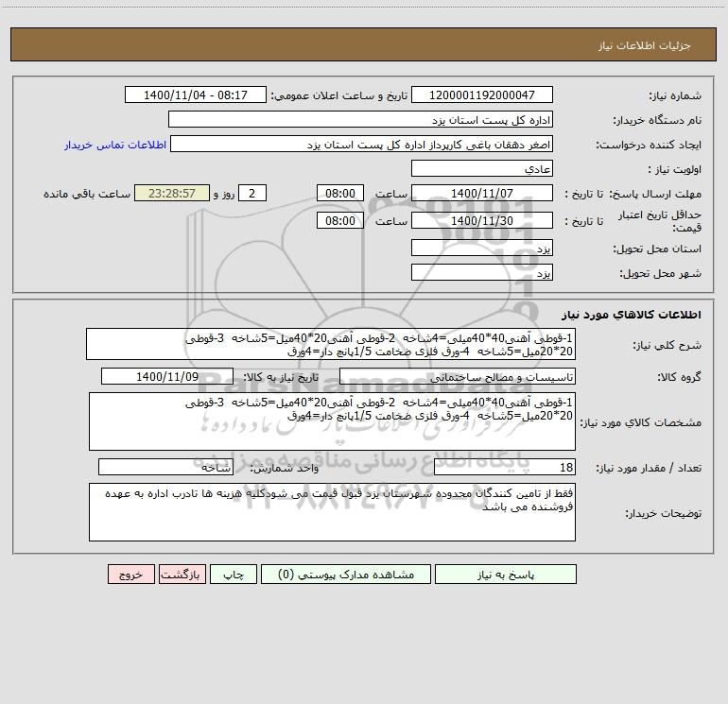This screenshot has height=704, width=728.
Task: Click the تاریخ نیاز به کالا label
Action: click(x=282, y=377)
